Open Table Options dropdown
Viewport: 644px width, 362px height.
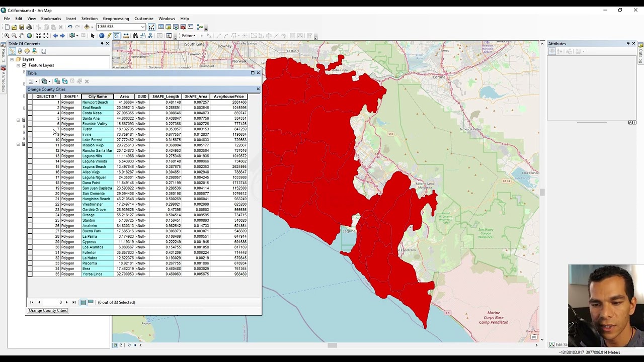33,81
